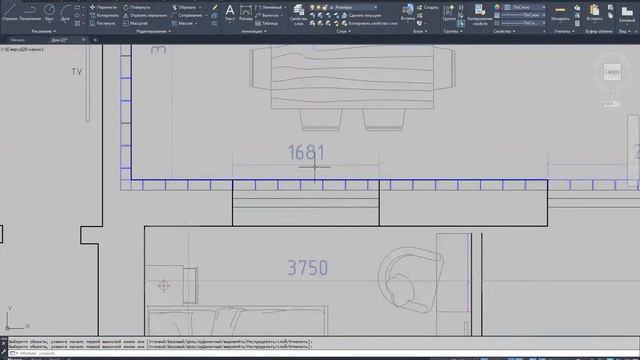This screenshot has height=360, width=640.
Task: Click the Масштаб (Scale) tool
Action: click(x=136, y=23)
